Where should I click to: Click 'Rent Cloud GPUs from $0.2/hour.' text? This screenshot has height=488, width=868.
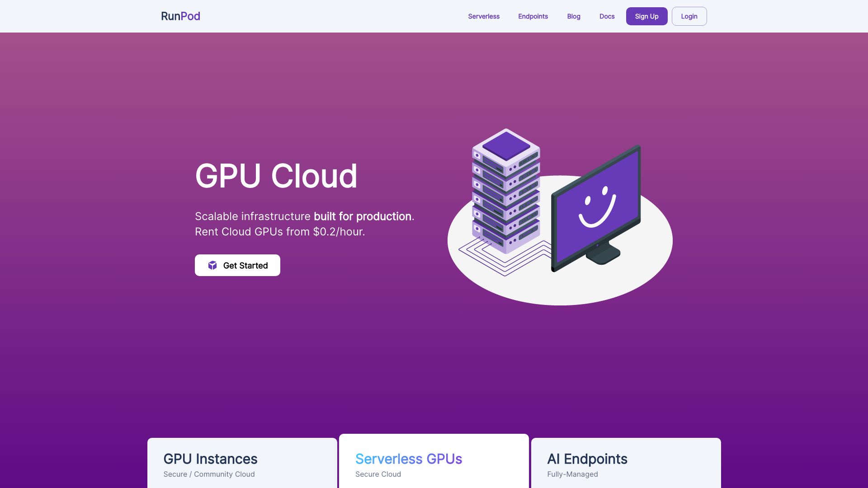[x=280, y=232]
